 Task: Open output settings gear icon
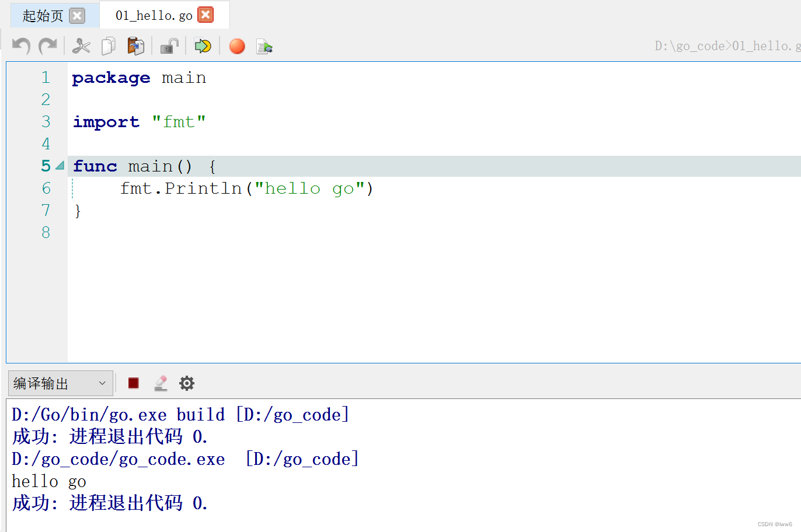(x=187, y=383)
